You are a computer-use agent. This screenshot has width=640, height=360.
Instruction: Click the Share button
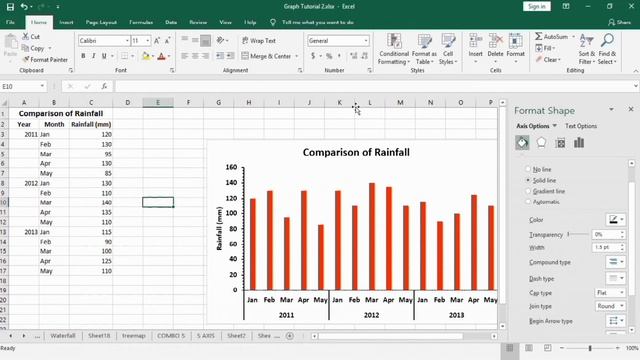pos(619,22)
